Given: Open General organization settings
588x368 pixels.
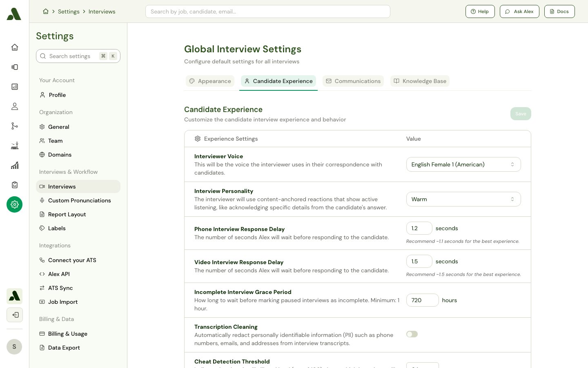Looking at the screenshot, I should [78, 127].
